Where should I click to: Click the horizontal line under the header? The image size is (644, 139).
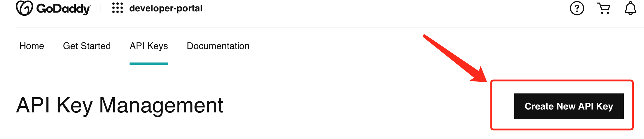coord(330,27)
